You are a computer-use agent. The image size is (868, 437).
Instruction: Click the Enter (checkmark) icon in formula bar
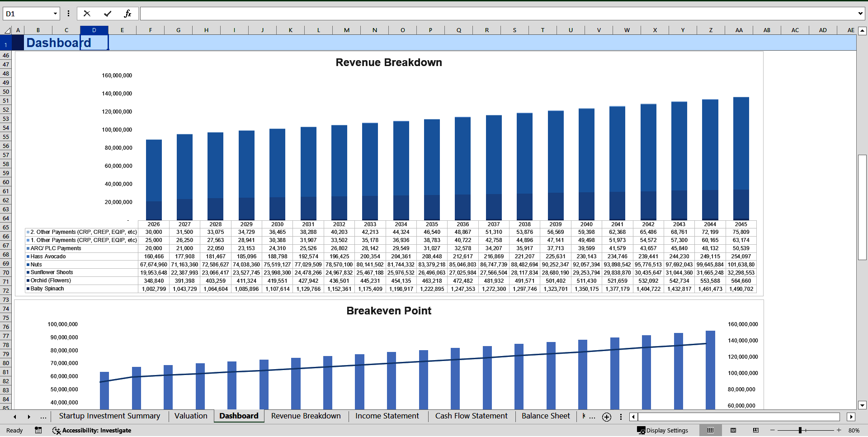pyautogui.click(x=107, y=13)
